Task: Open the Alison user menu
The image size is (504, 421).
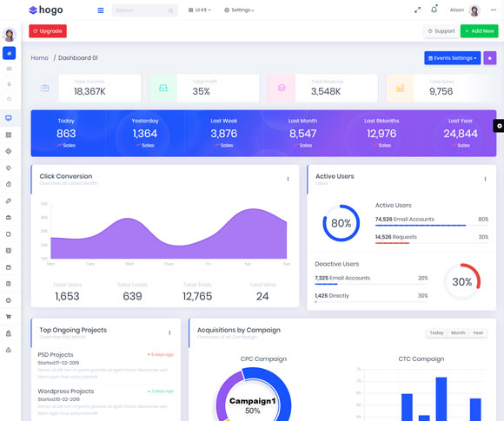Action: coord(457,10)
